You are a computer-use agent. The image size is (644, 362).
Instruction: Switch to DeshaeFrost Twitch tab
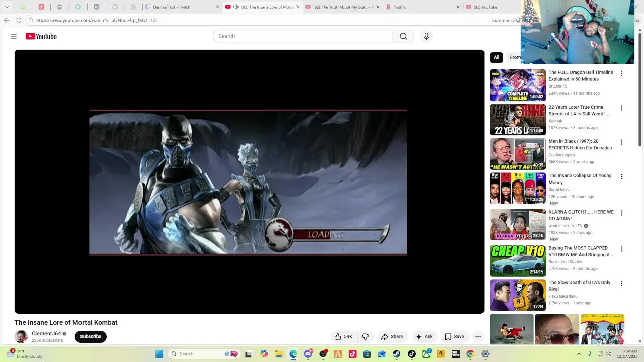click(181, 7)
